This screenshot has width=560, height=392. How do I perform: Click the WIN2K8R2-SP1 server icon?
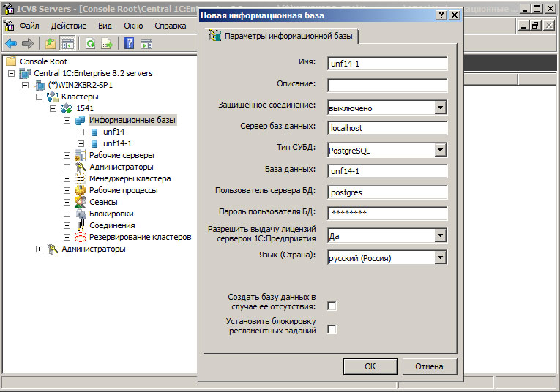40,85
